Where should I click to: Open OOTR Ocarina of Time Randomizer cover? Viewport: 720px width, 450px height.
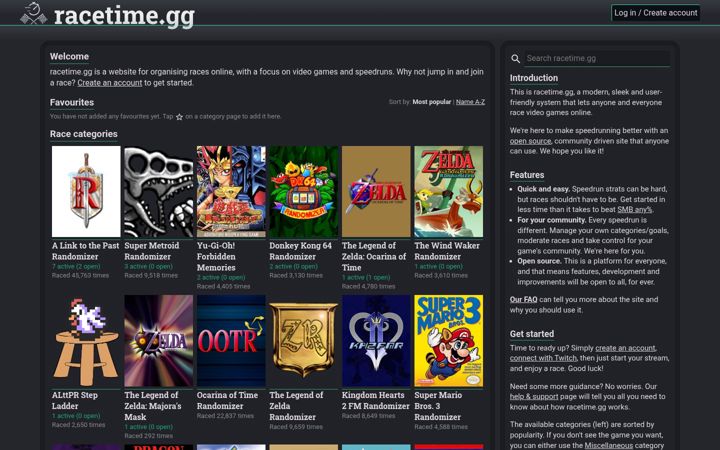tap(231, 341)
